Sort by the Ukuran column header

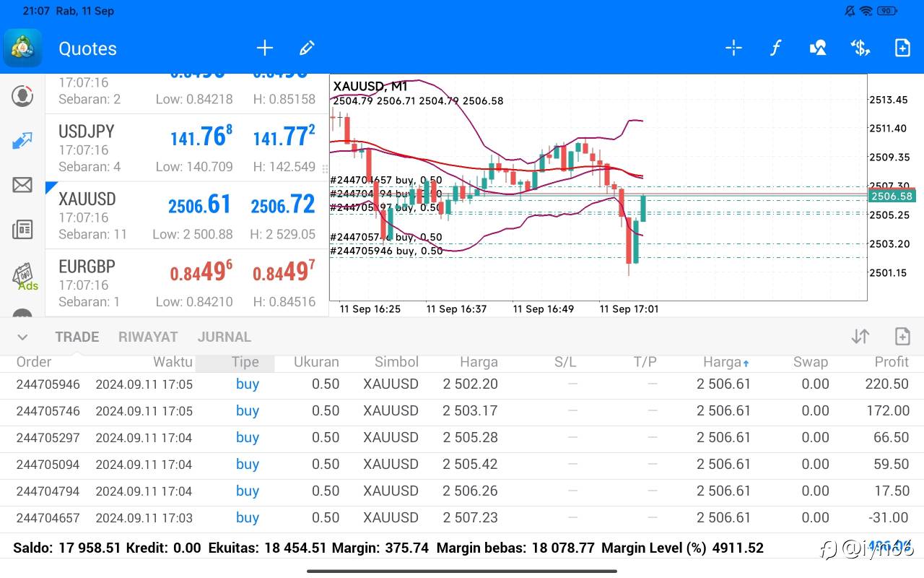[x=316, y=362]
